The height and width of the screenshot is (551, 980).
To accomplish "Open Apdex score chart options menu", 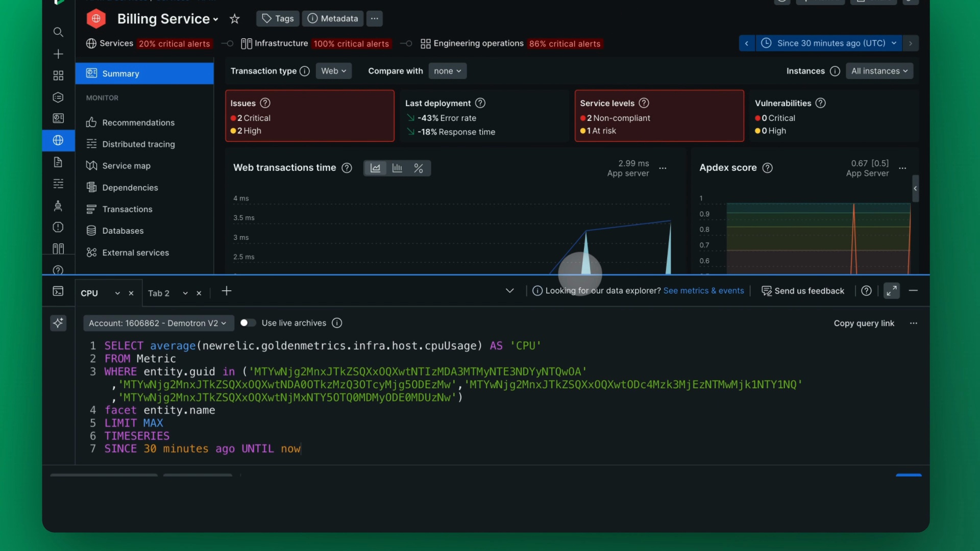I will pos(902,168).
